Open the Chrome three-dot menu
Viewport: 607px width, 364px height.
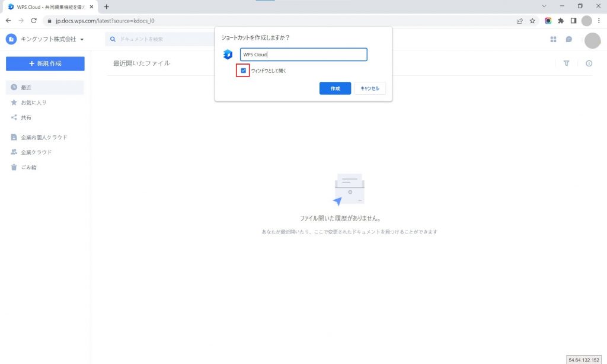pos(599,21)
